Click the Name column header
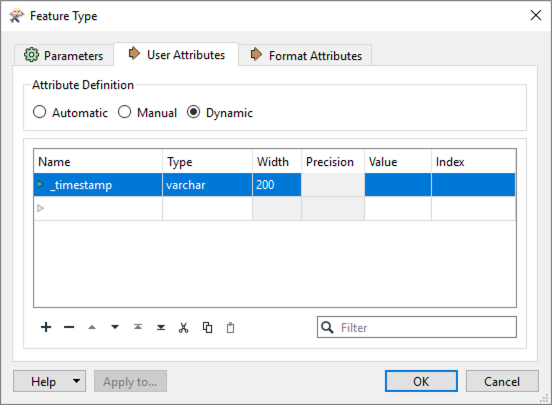This screenshot has height=405, width=552. [98, 162]
